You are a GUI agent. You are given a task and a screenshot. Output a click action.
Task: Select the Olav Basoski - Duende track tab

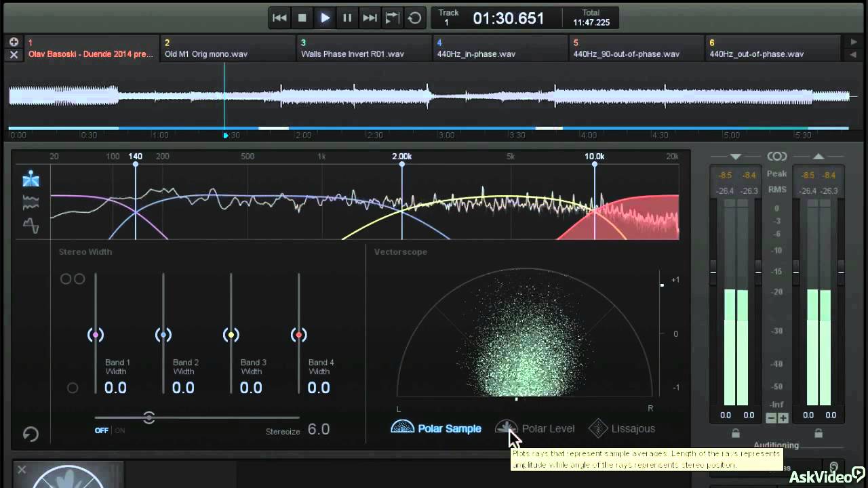click(x=92, y=48)
